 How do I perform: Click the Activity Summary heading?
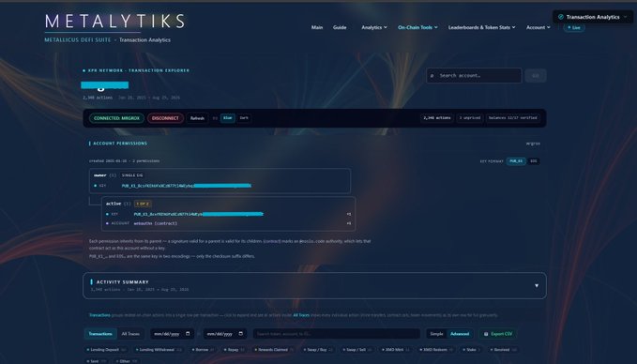click(x=122, y=282)
